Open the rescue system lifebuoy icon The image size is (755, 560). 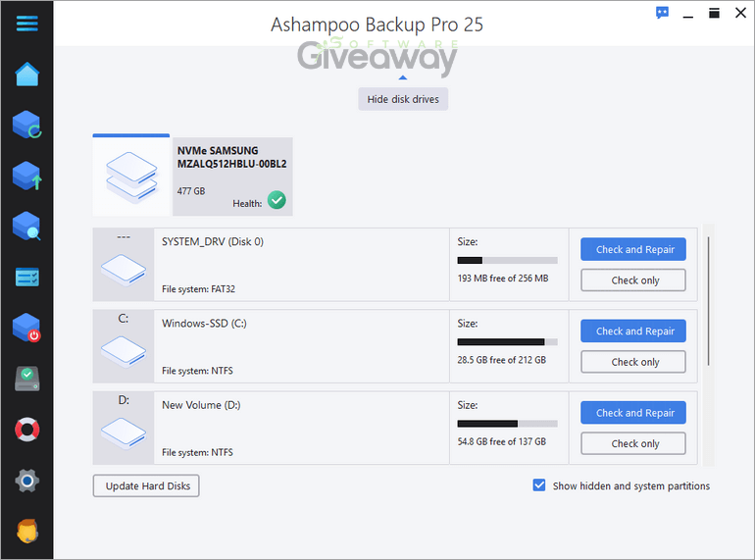(x=26, y=430)
